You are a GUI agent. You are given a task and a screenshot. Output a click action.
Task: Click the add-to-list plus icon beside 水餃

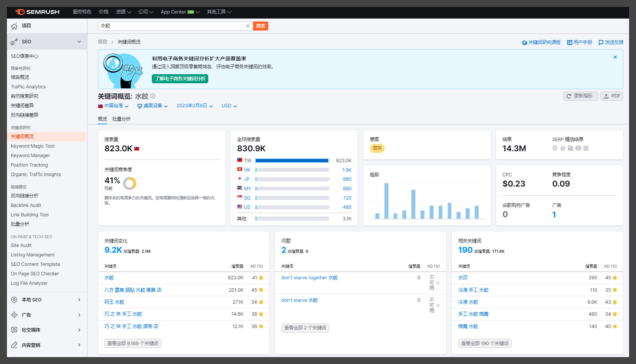(153, 96)
